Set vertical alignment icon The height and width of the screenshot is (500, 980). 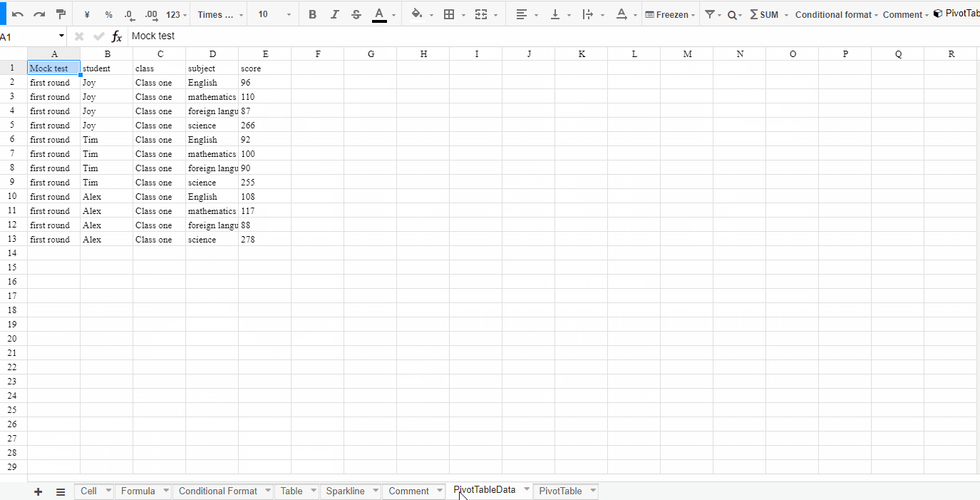pyautogui.click(x=555, y=14)
